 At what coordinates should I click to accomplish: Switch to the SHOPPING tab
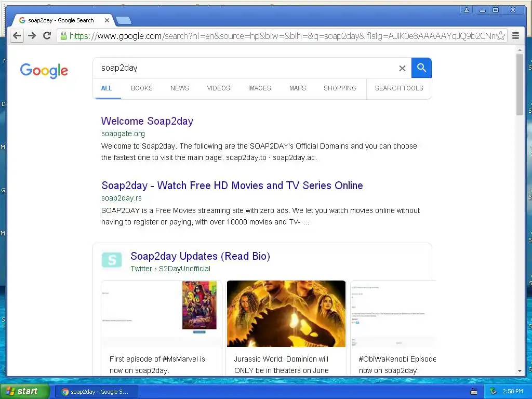click(x=340, y=88)
